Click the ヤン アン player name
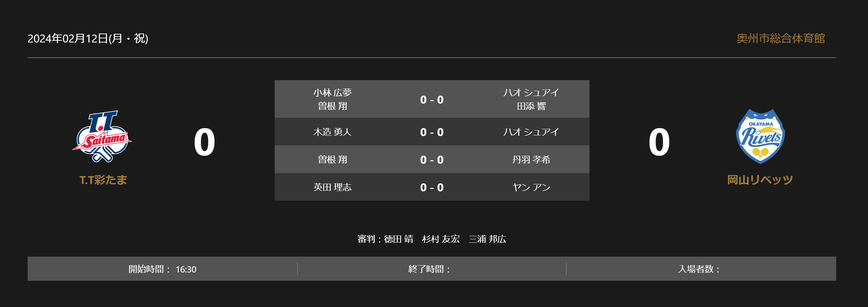Viewport: 868px width, 307px height. (x=531, y=187)
